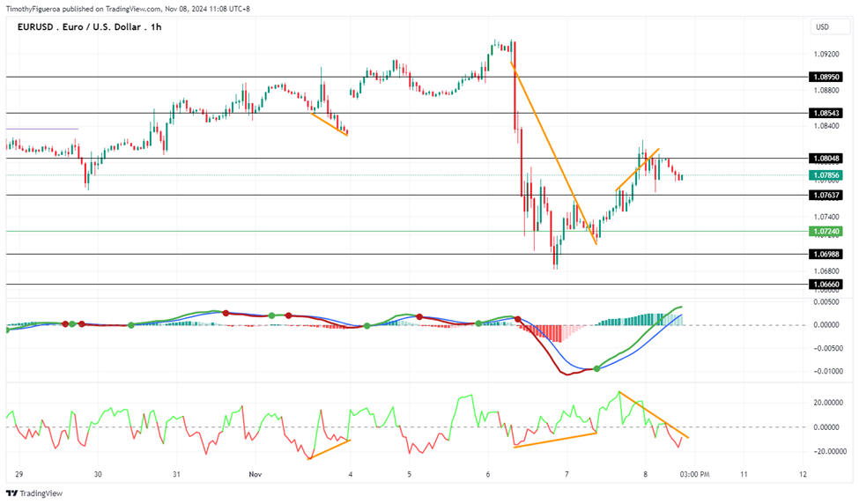859x504 pixels.
Task: Click the 6 date label on time axis
Action: pos(487,474)
